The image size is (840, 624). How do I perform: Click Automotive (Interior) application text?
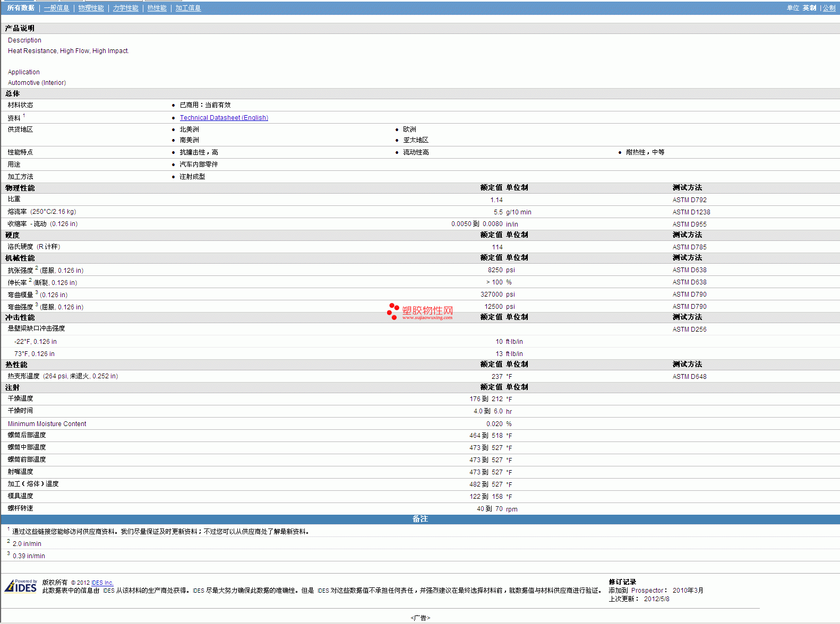[x=37, y=83]
